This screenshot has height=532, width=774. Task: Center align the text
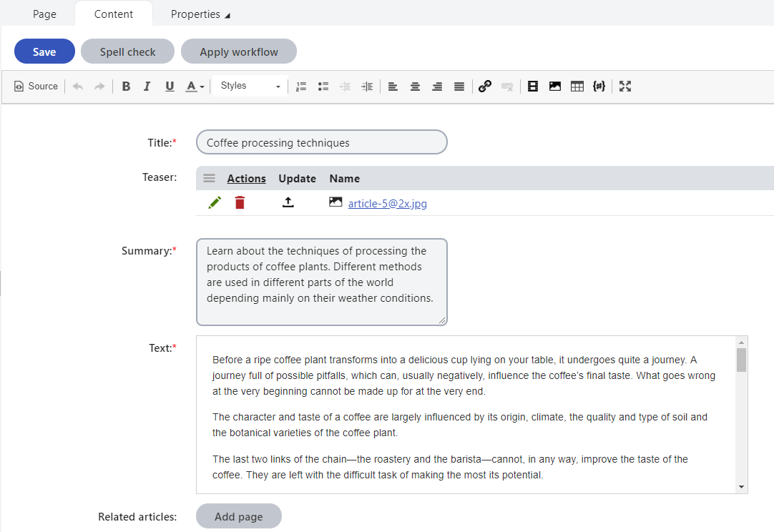(x=415, y=87)
